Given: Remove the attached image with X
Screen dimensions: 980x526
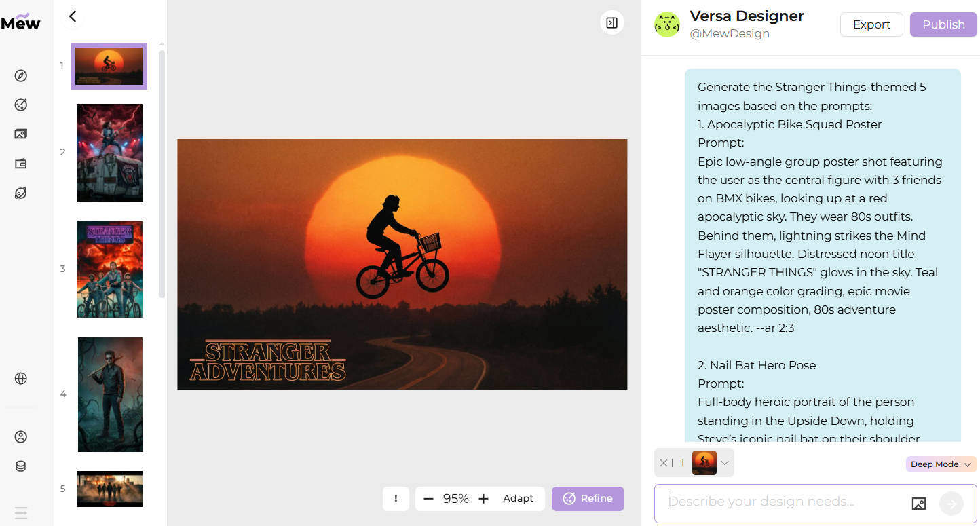Looking at the screenshot, I should 664,463.
